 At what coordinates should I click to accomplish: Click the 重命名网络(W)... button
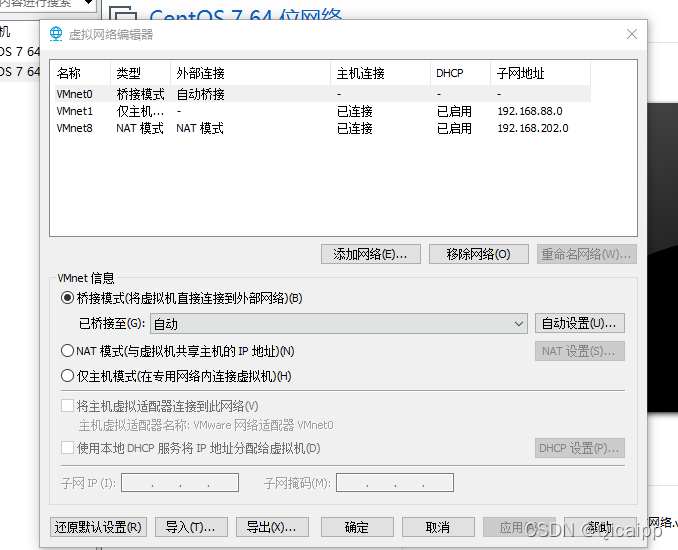point(587,254)
